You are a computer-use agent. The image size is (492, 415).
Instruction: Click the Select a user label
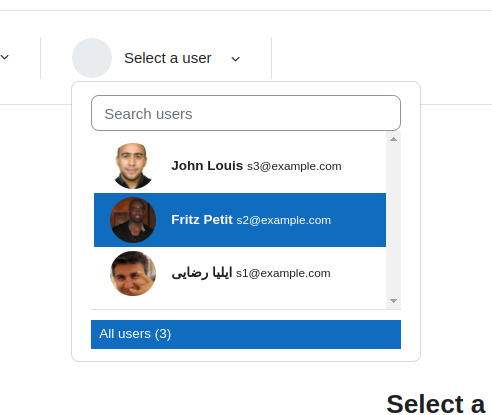click(x=168, y=58)
